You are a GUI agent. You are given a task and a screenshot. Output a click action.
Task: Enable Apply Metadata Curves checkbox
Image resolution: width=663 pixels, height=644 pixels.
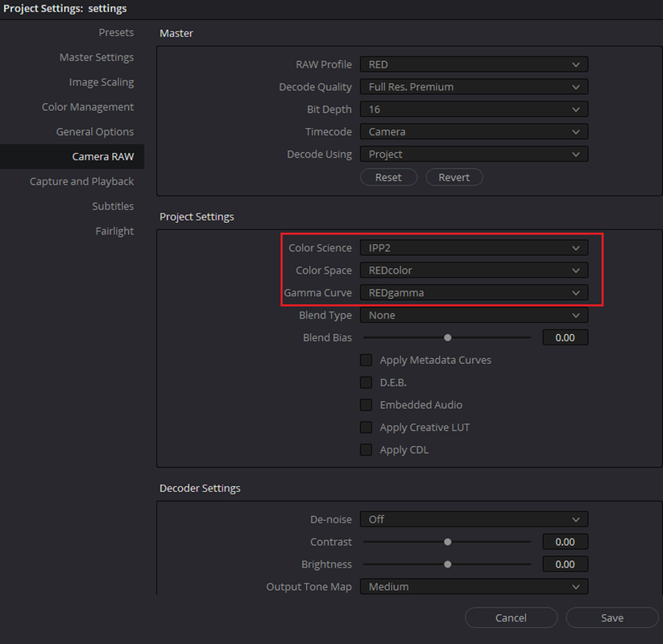click(x=367, y=360)
